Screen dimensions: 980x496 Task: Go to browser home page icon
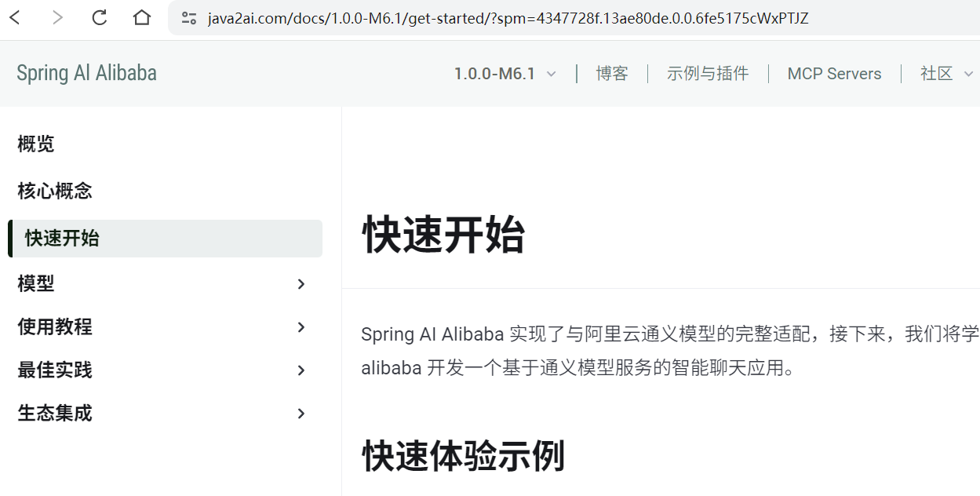click(x=142, y=17)
